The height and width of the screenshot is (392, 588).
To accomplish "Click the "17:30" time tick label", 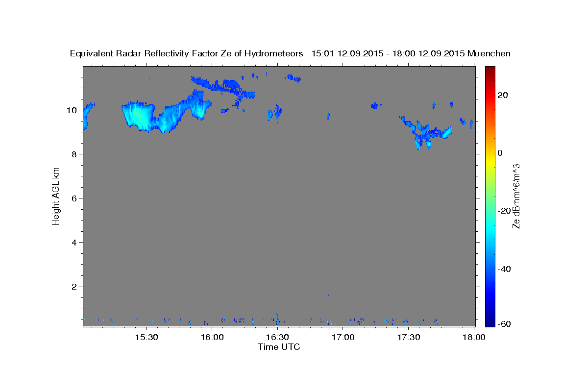I will click(x=409, y=338).
